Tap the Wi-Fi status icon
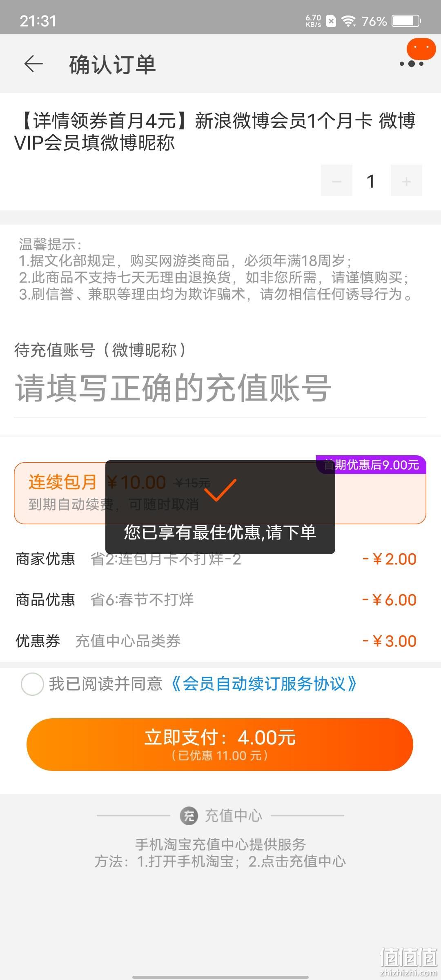This screenshot has height=980, width=441. click(x=348, y=21)
